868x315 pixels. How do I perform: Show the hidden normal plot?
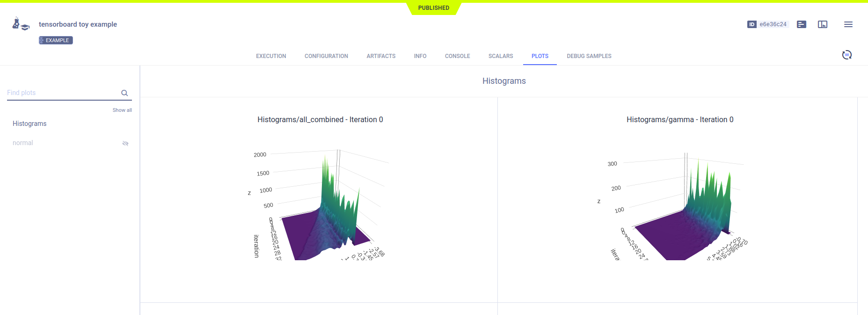tap(125, 143)
